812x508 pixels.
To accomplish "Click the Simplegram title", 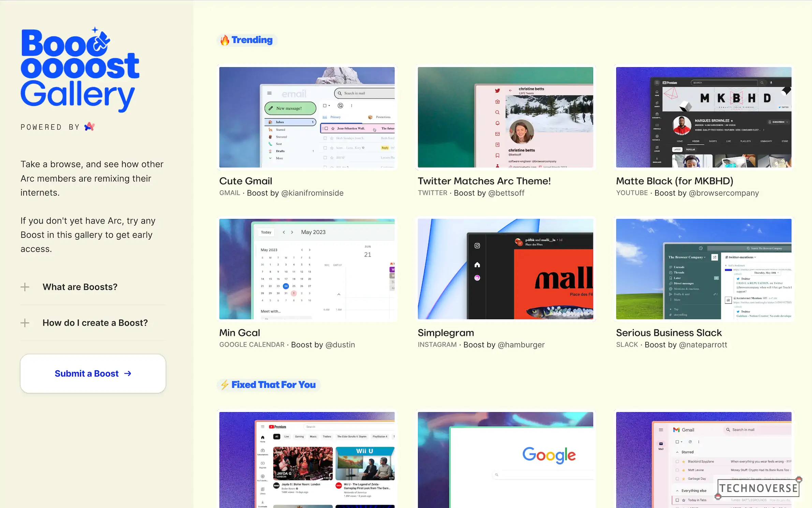I will pyautogui.click(x=446, y=333).
